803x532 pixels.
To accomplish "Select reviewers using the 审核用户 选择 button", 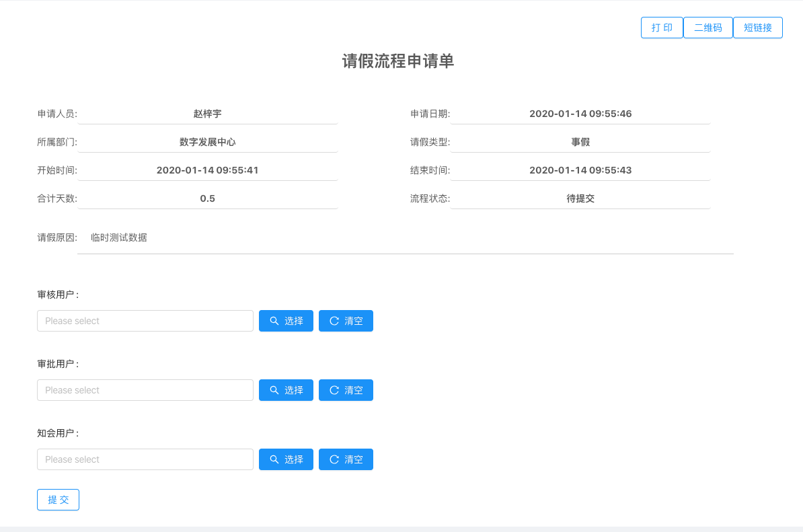I will tap(286, 321).
